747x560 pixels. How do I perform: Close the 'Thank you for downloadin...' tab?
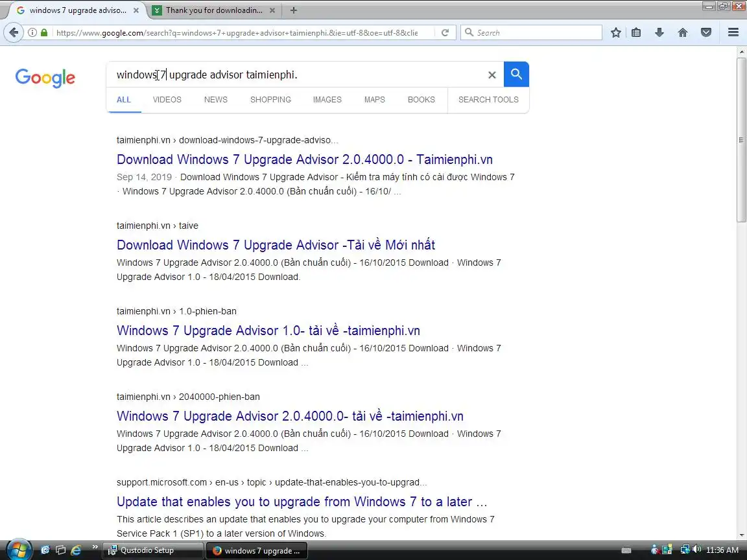point(272,10)
